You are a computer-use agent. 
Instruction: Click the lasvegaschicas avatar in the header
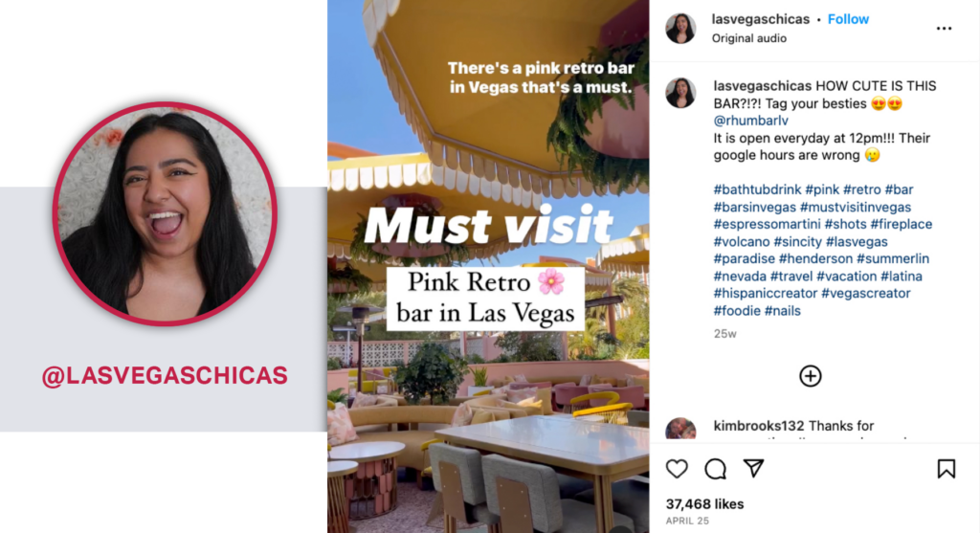pyautogui.click(x=680, y=28)
